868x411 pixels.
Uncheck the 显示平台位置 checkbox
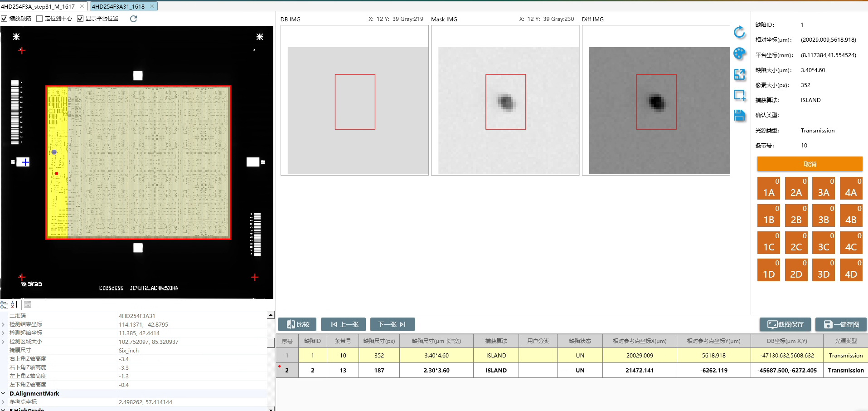coord(80,19)
